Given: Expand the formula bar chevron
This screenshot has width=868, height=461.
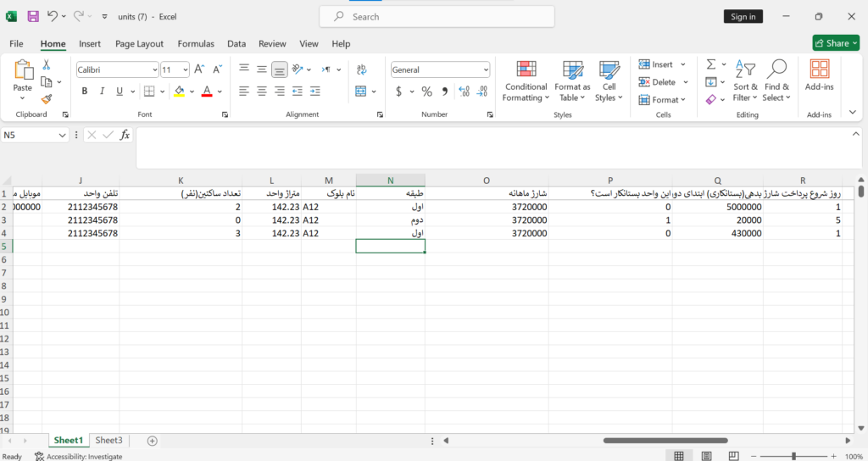Looking at the screenshot, I should [856, 133].
